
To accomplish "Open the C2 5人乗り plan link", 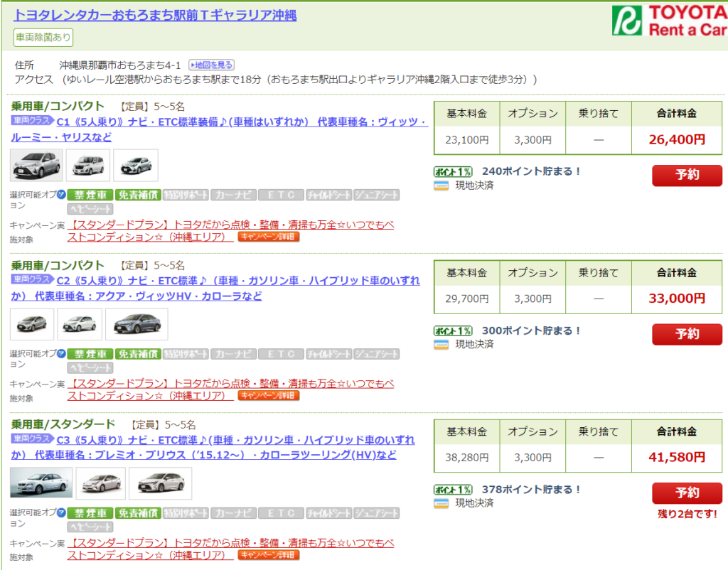I will point(215,289).
